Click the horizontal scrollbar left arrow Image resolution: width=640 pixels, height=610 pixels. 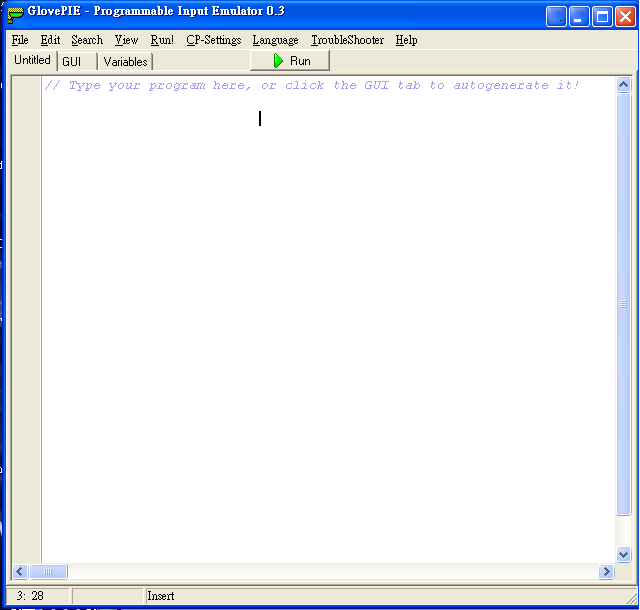click(20, 572)
